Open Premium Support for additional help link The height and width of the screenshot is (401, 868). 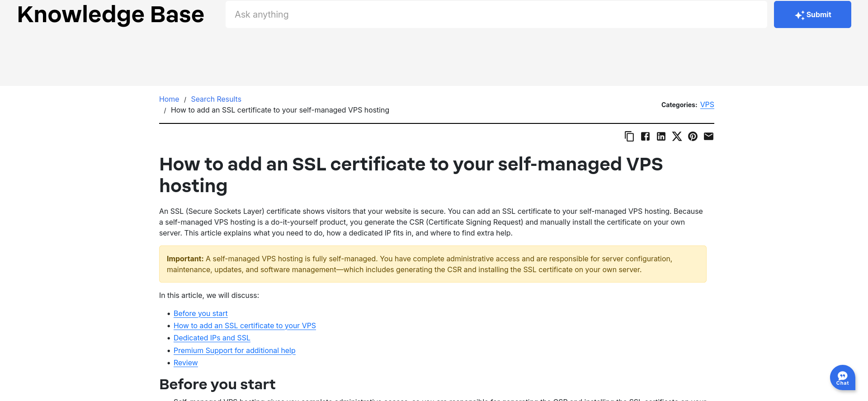pos(234,350)
